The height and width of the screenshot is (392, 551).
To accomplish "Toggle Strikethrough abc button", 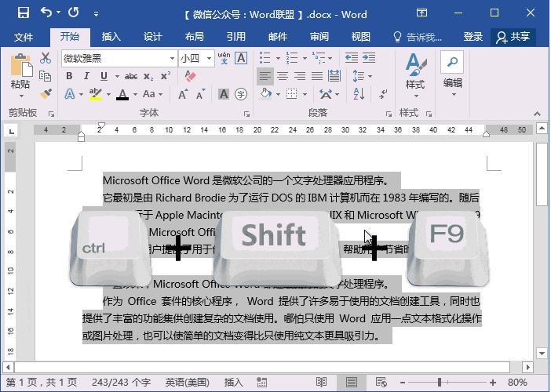I will [131, 76].
